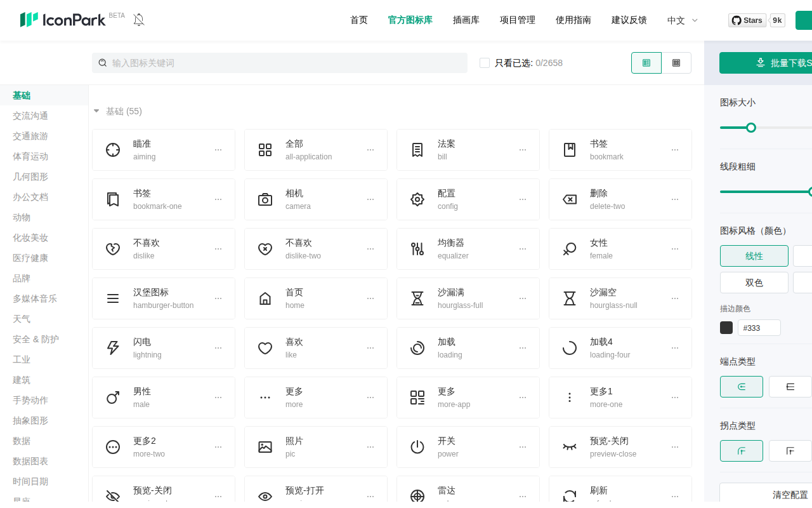Select the second butt cap type
812x508 pixels.
[790, 387]
